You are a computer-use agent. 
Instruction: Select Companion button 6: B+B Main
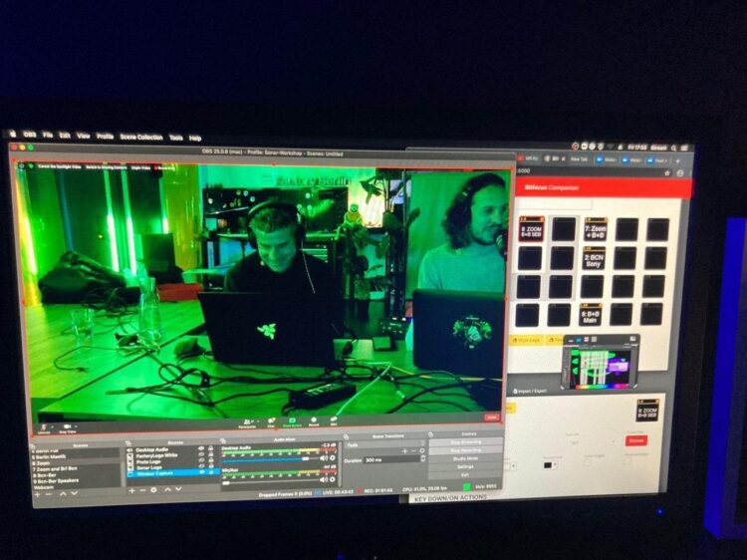coord(591,315)
